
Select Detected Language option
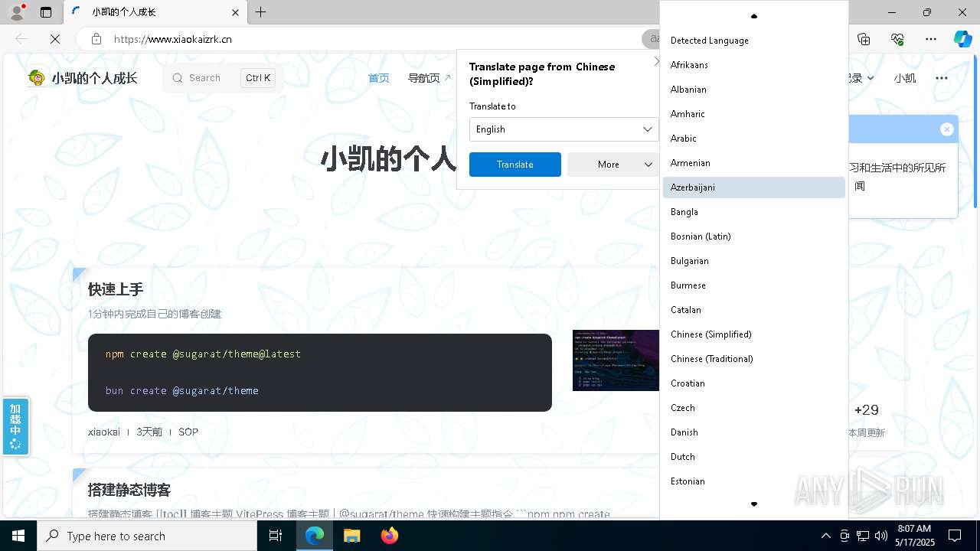click(753, 41)
